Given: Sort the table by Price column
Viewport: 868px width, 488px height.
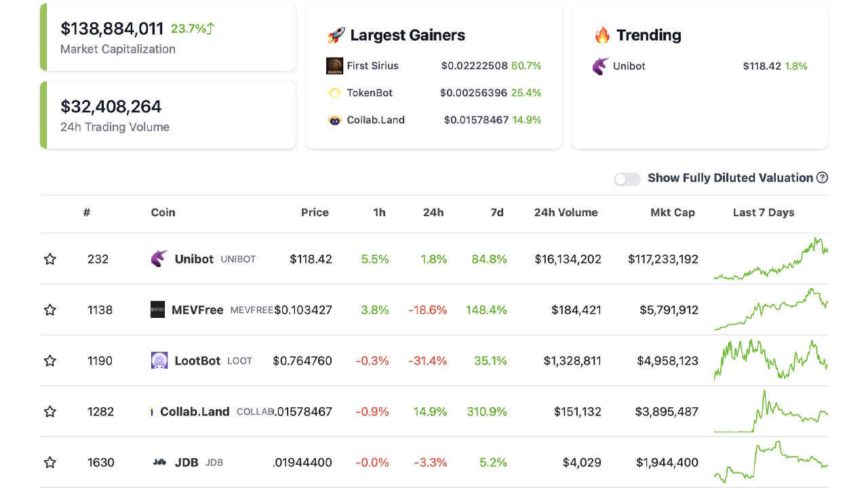Looking at the screenshot, I should pyautogui.click(x=315, y=212).
